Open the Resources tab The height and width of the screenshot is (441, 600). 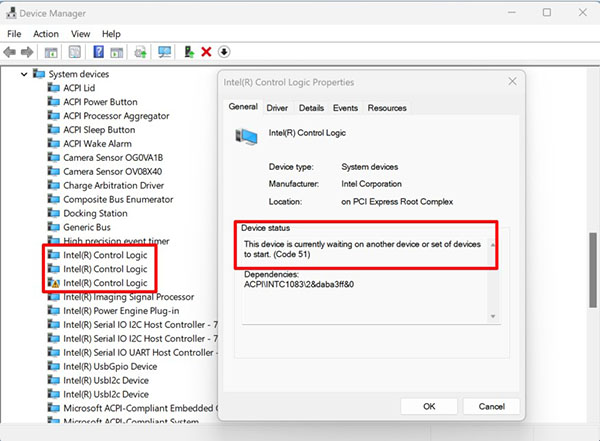[387, 108]
